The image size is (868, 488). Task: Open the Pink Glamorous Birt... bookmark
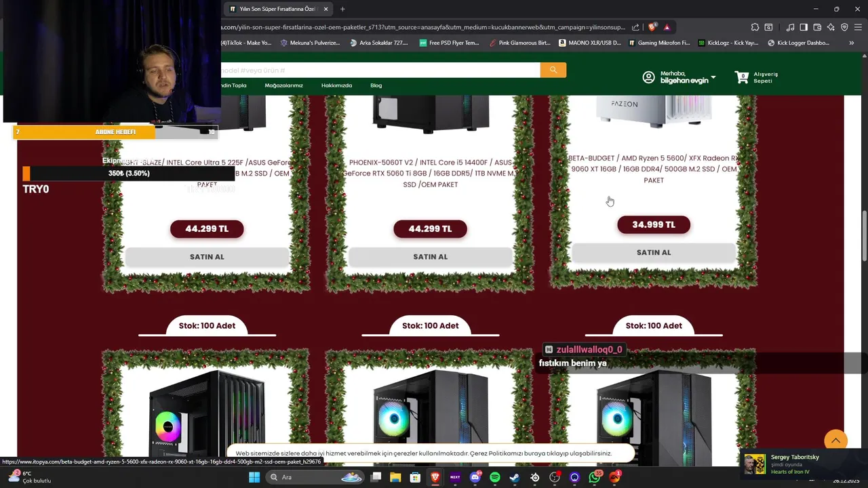pos(519,43)
